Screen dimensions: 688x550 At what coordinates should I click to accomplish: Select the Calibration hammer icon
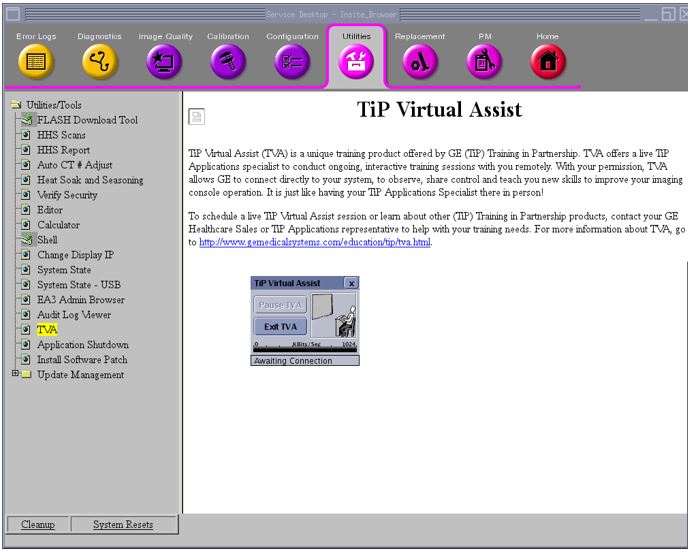227,62
